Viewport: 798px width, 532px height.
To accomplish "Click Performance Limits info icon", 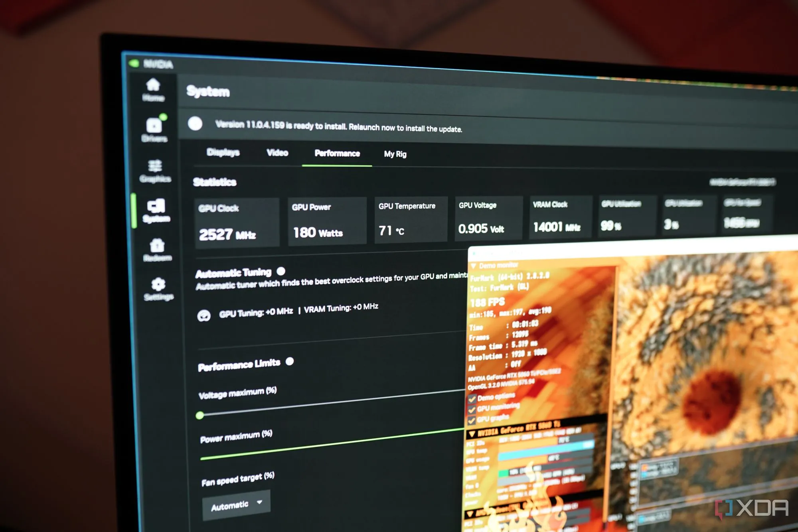I will pos(290,361).
